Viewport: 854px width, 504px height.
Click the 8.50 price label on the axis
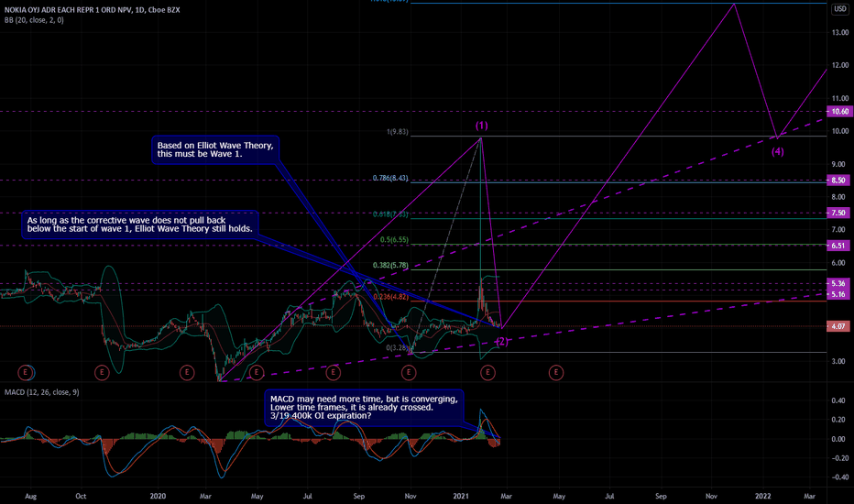point(839,180)
